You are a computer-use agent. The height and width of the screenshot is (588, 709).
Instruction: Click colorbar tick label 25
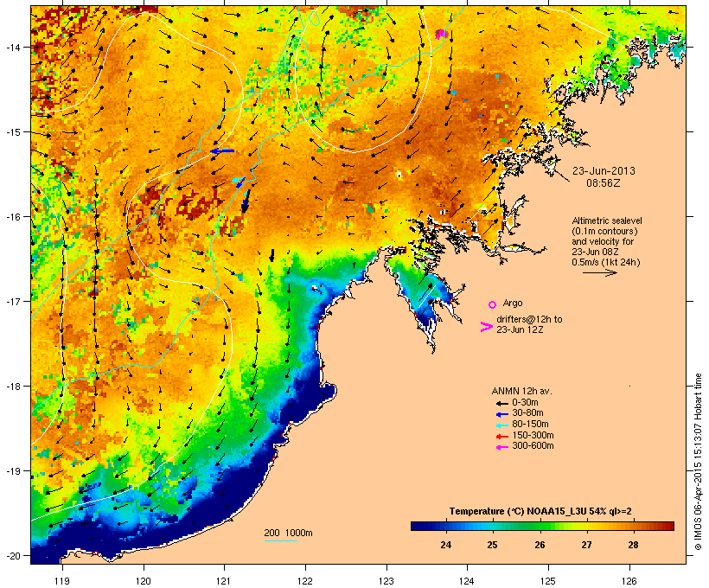(x=493, y=545)
